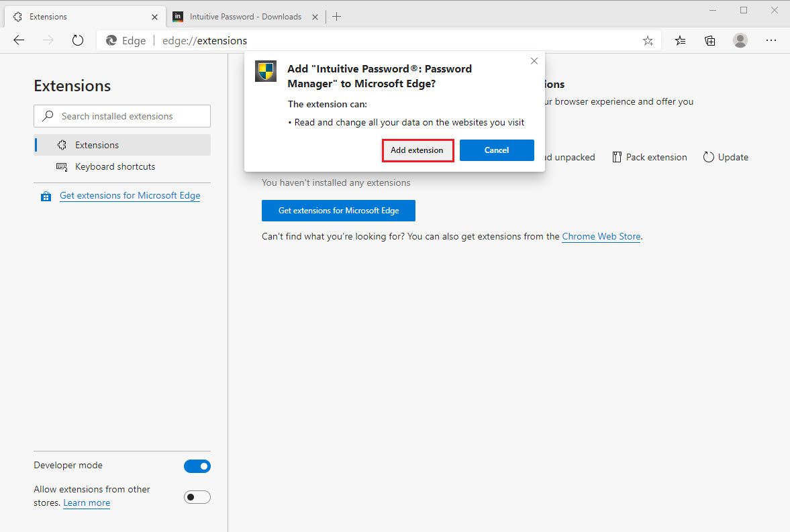
Task: Switch to the Extensions browser tab
Action: (x=85, y=17)
